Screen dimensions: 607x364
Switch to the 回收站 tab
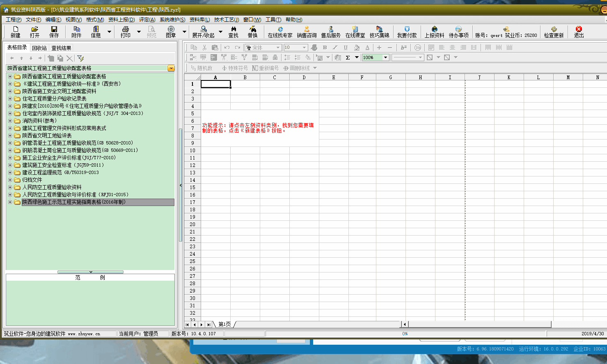(39, 48)
